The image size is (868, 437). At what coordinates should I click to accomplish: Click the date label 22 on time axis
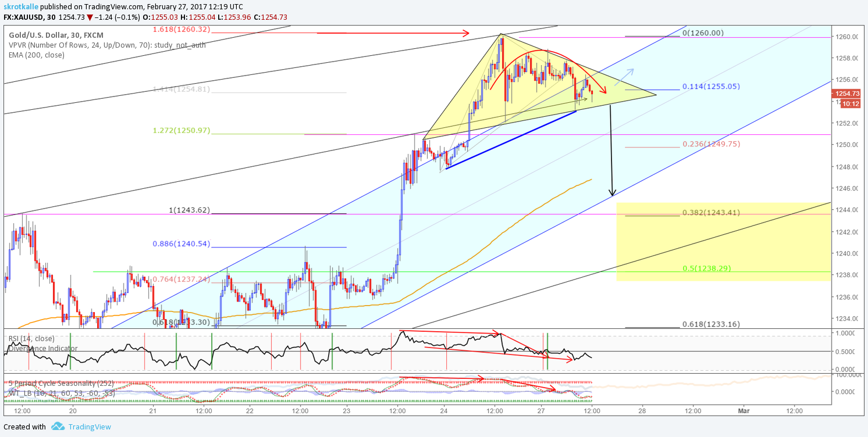pos(250,410)
